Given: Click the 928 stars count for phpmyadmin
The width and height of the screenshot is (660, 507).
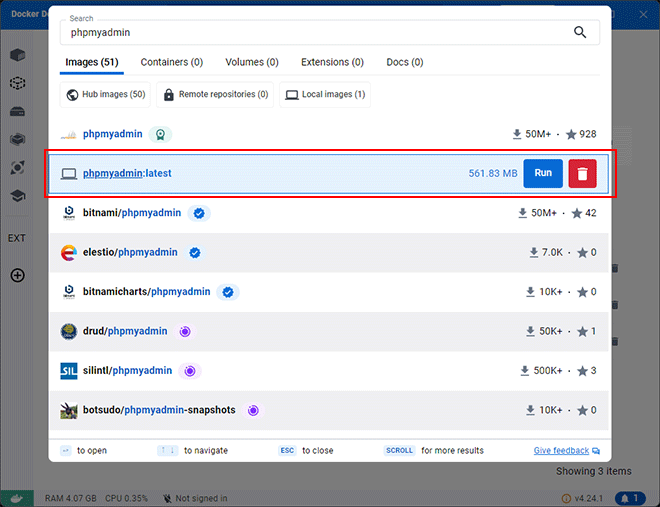Looking at the screenshot, I should [581, 134].
